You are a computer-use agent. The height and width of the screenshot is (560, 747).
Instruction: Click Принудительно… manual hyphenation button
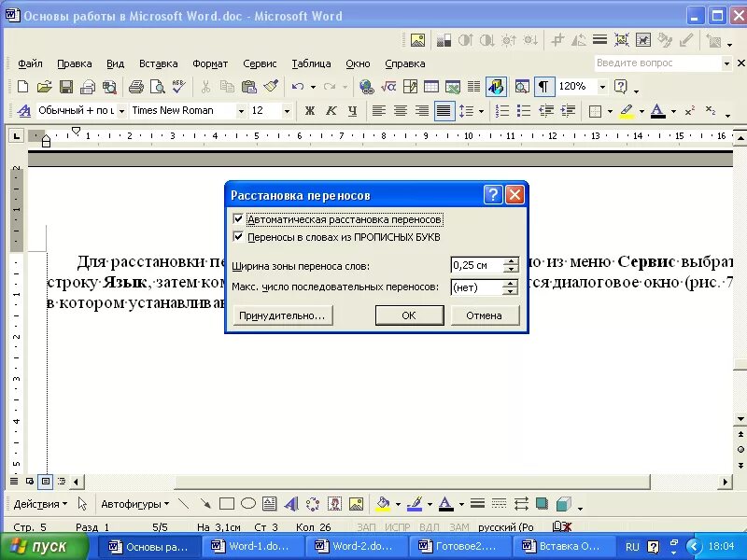point(283,315)
